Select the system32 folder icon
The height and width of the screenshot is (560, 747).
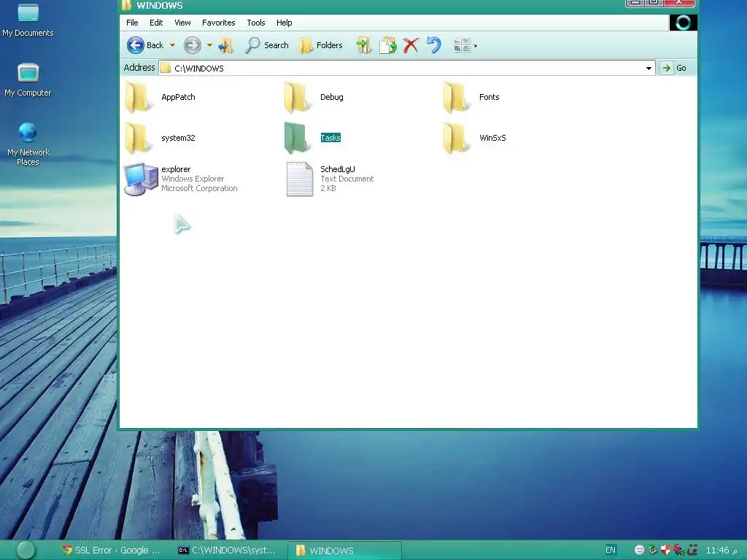138,138
